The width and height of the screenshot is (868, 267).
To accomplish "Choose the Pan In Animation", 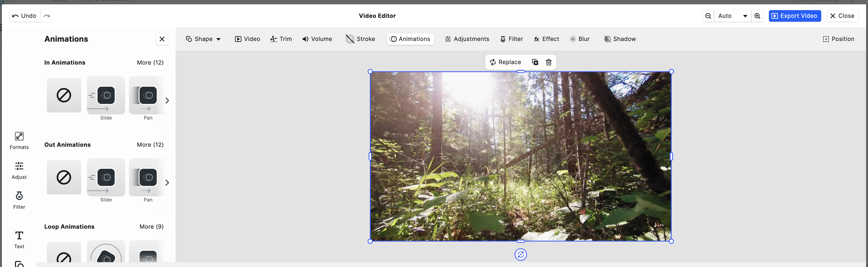I will [x=148, y=95].
